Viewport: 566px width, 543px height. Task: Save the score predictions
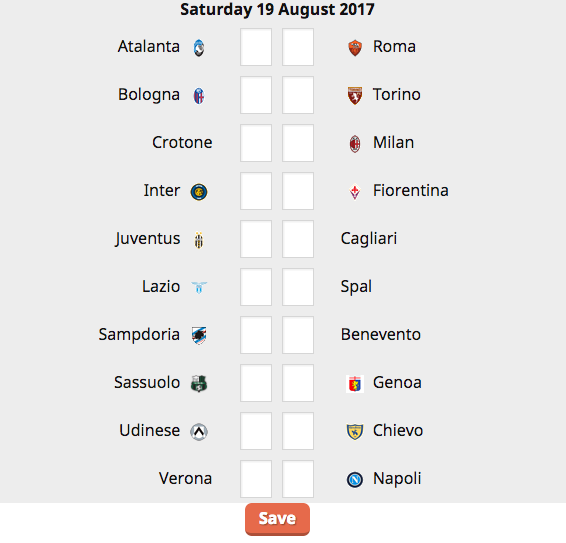[x=277, y=519]
